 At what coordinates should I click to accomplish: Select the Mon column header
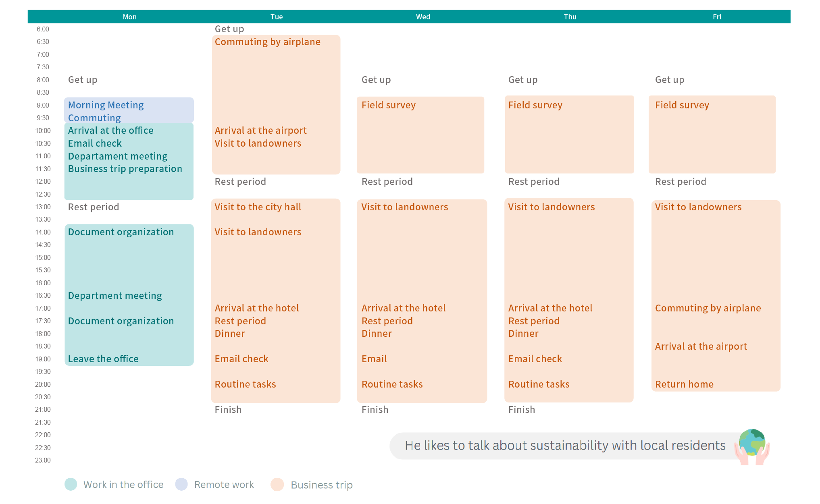130,17
